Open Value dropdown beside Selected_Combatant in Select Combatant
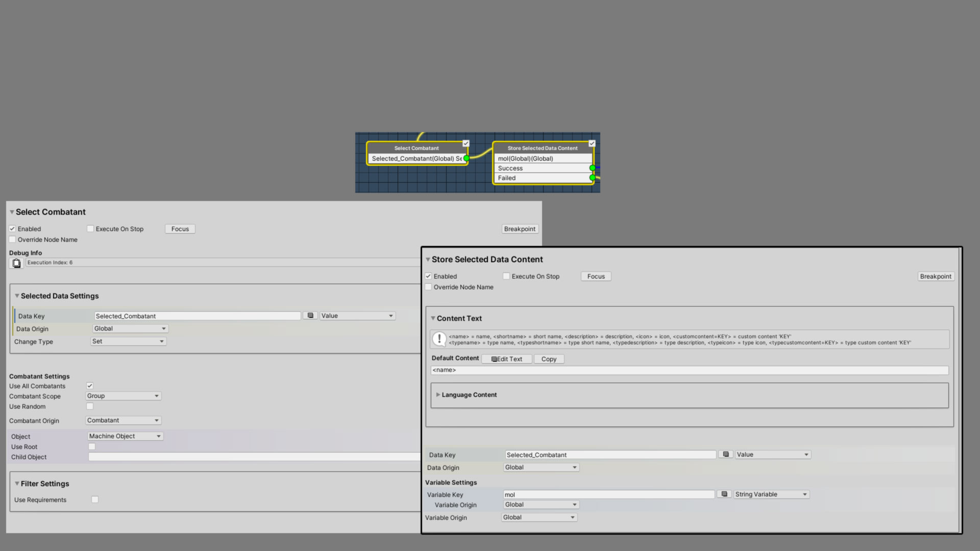980x551 pixels. coord(358,316)
